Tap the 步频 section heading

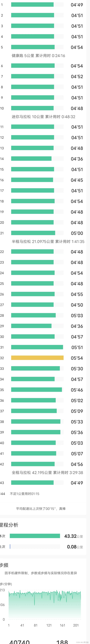pos(4,565)
